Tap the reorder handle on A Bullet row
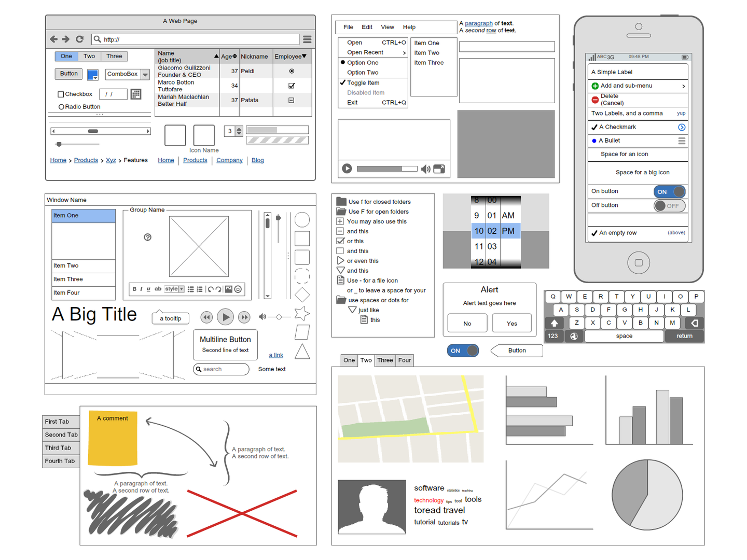 coord(682,141)
